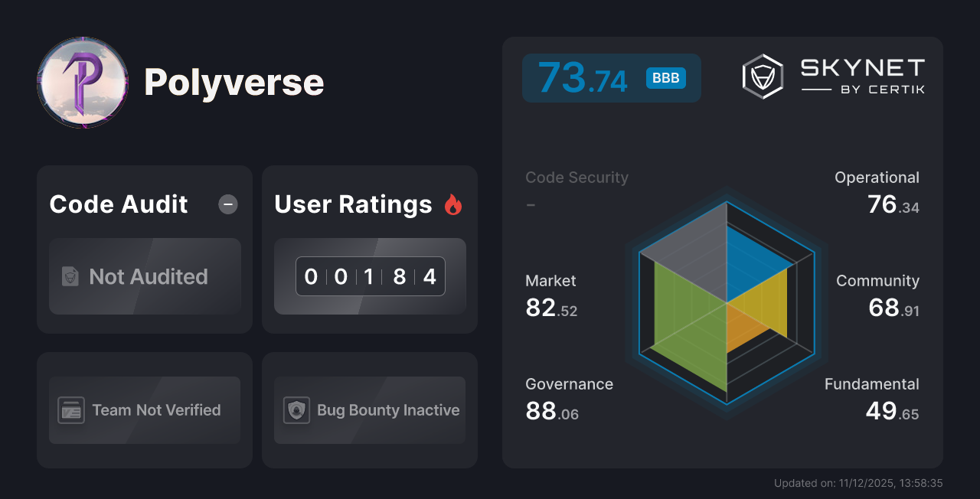The height and width of the screenshot is (499, 980).
Task: Click the ID card icon near Team Not Verified
Action: click(x=71, y=410)
